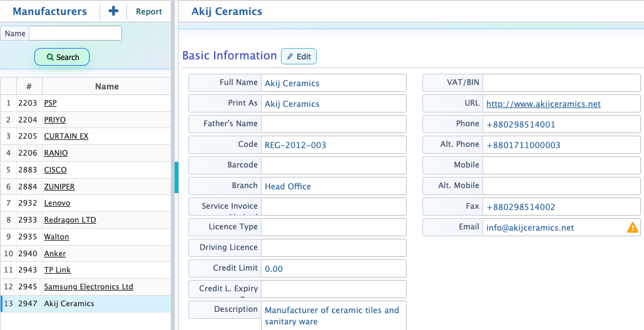Click the Name column header
The height and width of the screenshot is (330, 644).
tap(107, 86)
